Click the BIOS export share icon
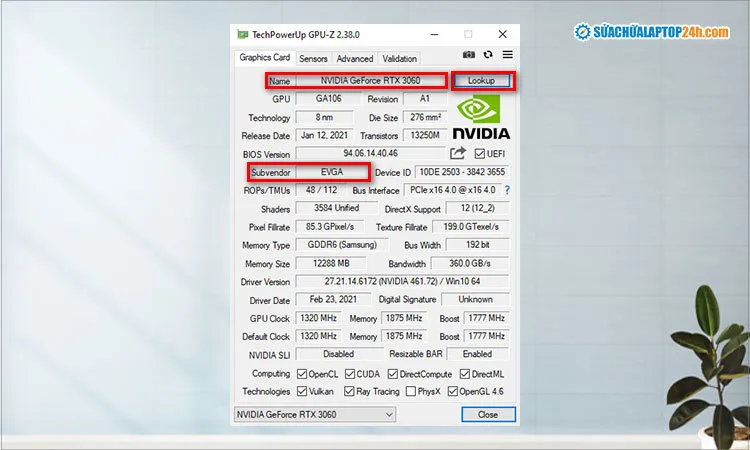The height and width of the screenshot is (450, 750). click(458, 153)
